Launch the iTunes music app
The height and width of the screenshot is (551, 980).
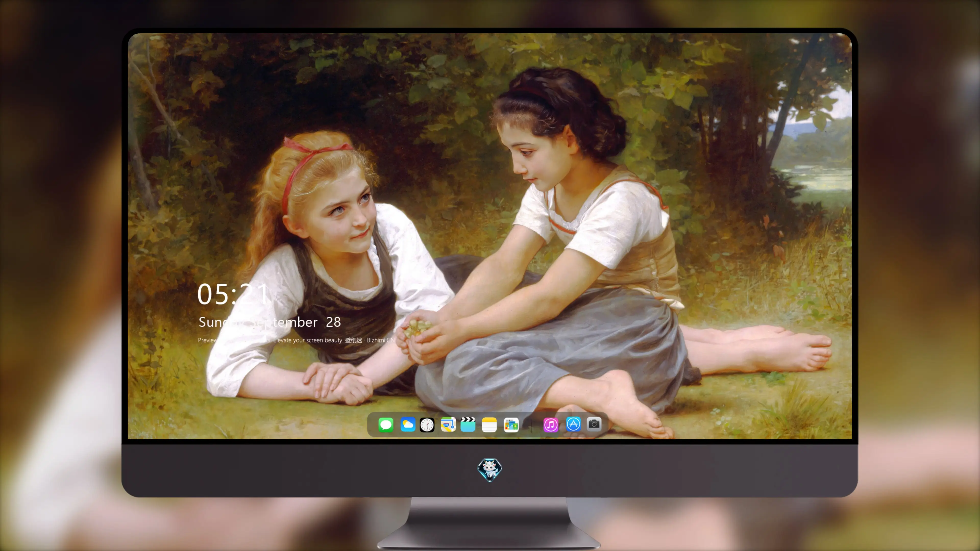[x=550, y=425]
